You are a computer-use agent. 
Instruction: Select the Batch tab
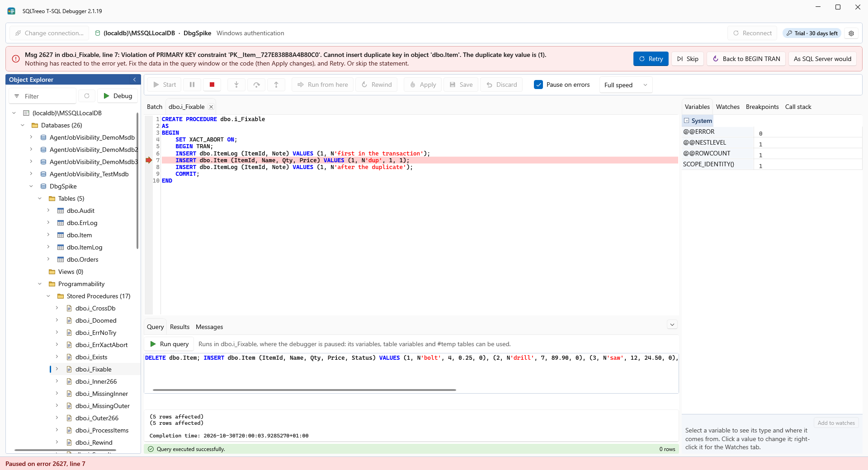coord(154,107)
